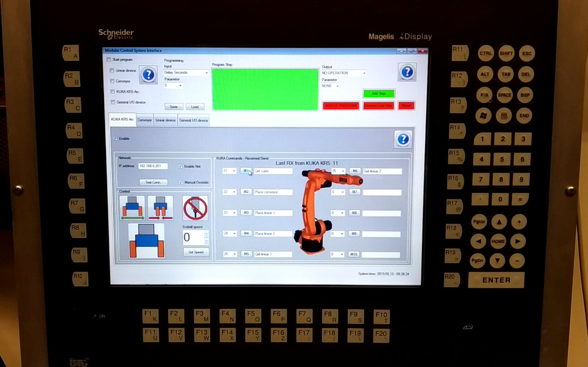This screenshot has height=367, width=588.
Task: Click the Place conveyor label field
Action: tap(273, 192)
